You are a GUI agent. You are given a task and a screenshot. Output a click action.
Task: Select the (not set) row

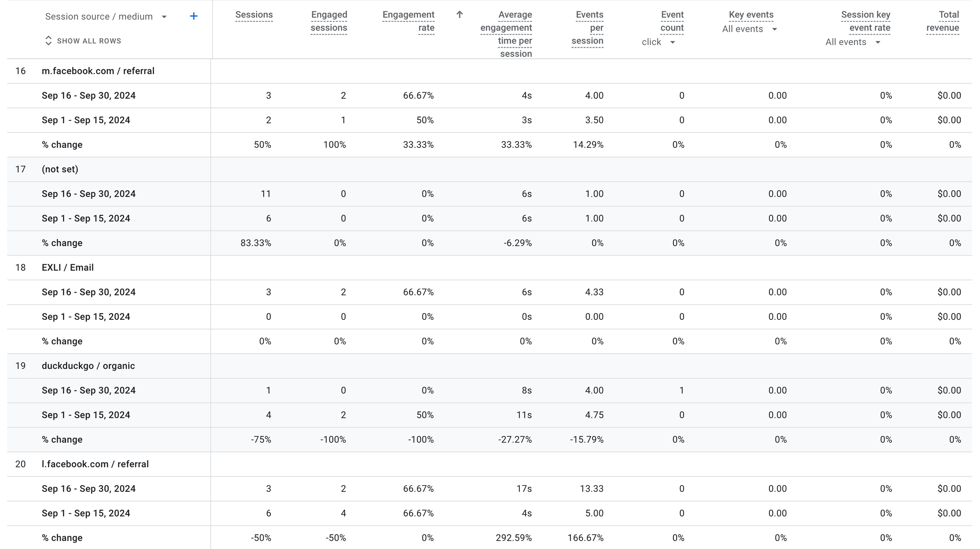click(x=60, y=169)
